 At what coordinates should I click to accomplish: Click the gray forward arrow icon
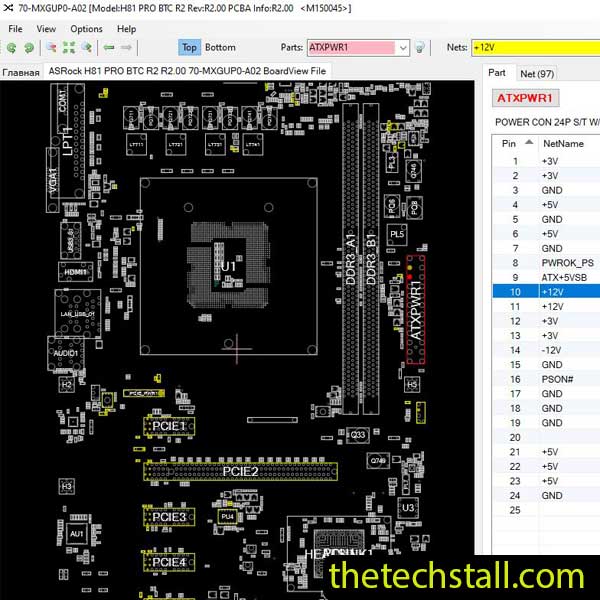pos(127,47)
